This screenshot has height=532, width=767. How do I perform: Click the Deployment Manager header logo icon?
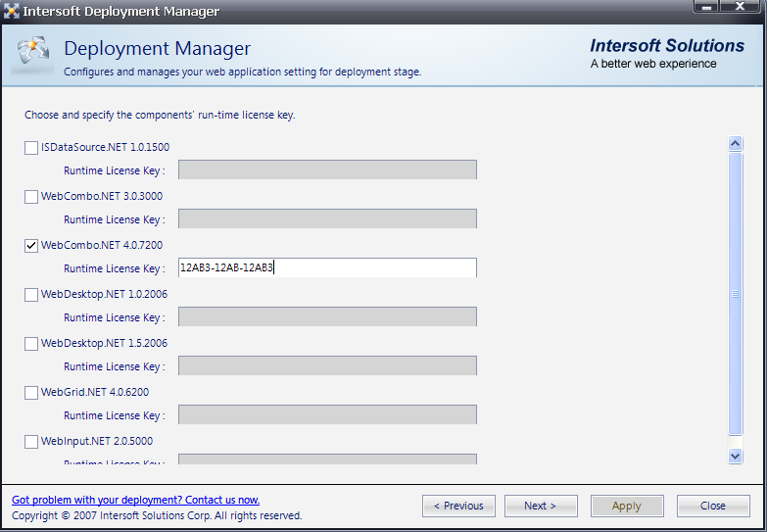(x=31, y=56)
